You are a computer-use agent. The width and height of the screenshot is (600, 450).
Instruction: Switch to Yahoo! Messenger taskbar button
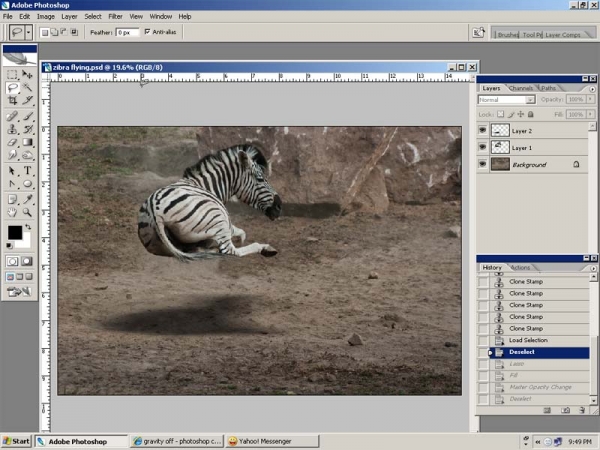point(272,441)
